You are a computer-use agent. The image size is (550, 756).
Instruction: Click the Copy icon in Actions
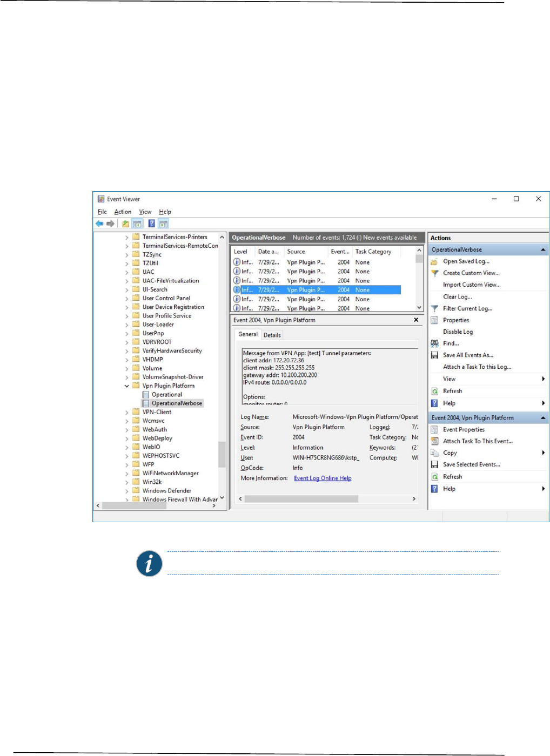tap(434, 453)
